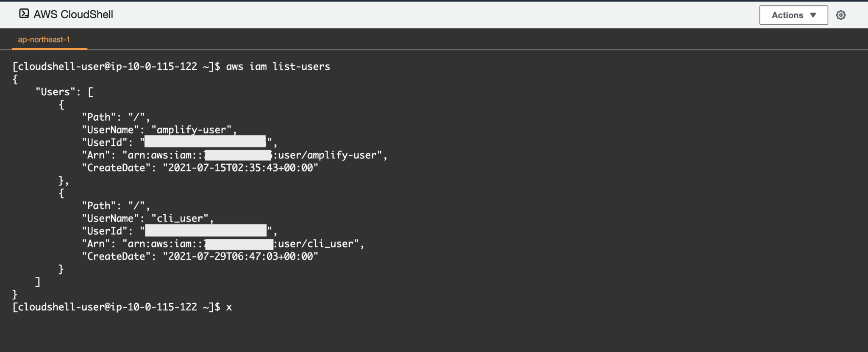Click the cli_user CreateDate timestamp
The height and width of the screenshot is (352, 868).
tap(242, 256)
